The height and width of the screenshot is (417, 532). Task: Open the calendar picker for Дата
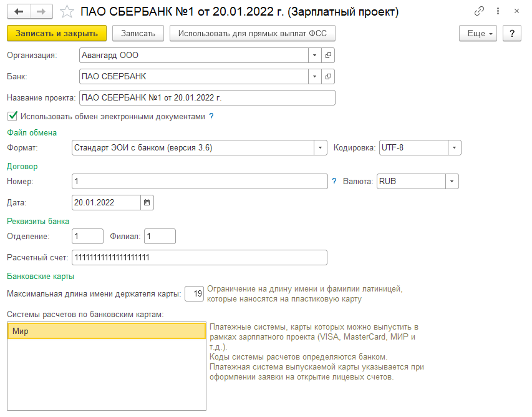coord(147,203)
